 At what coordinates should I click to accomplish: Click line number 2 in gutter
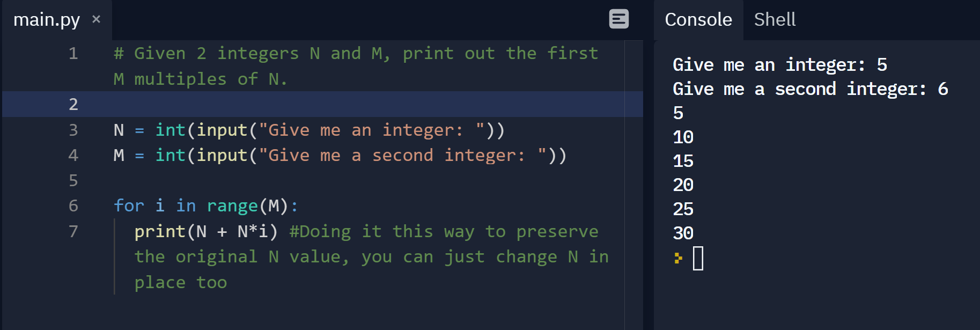tap(73, 105)
